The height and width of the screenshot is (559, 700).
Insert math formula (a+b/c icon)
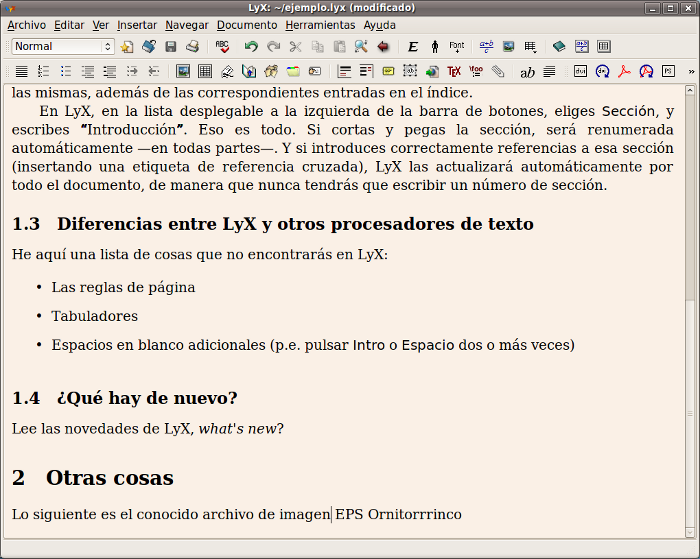pyautogui.click(x=486, y=46)
